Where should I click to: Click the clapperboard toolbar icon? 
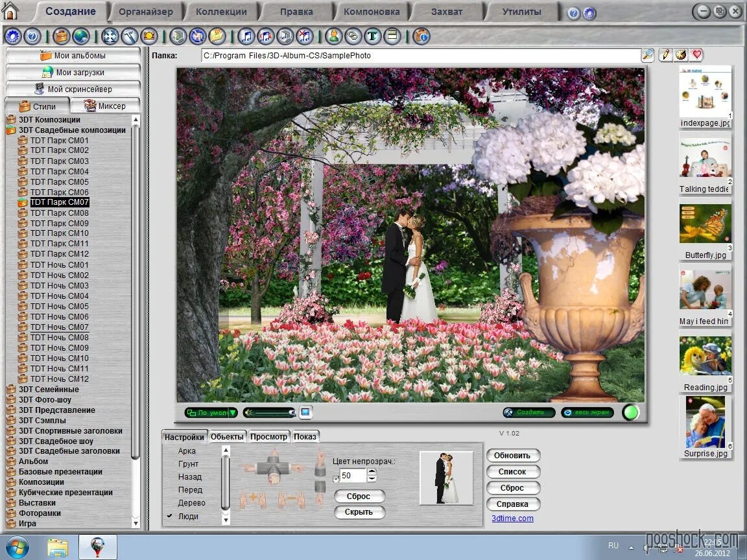392,36
